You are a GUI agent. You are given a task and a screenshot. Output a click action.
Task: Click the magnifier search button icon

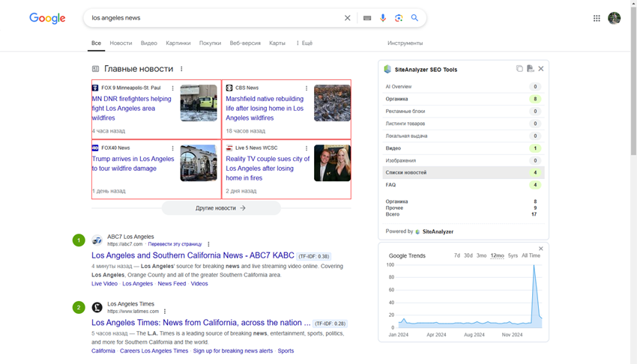pyautogui.click(x=414, y=18)
